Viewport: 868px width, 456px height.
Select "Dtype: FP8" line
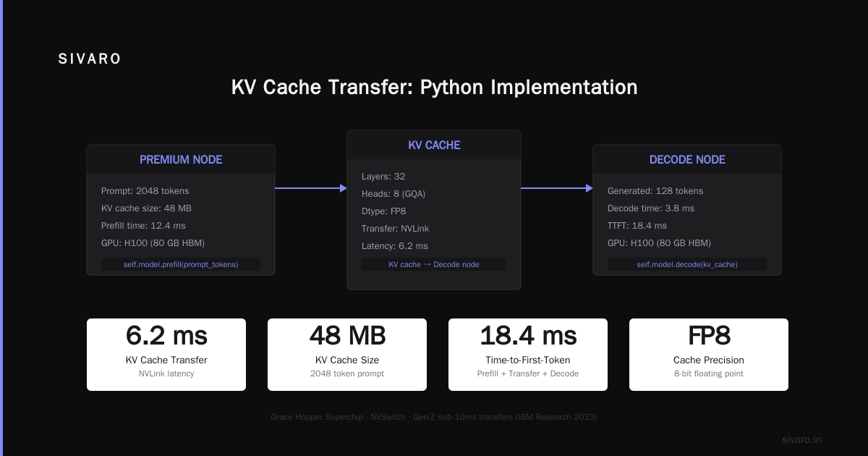[386, 211]
